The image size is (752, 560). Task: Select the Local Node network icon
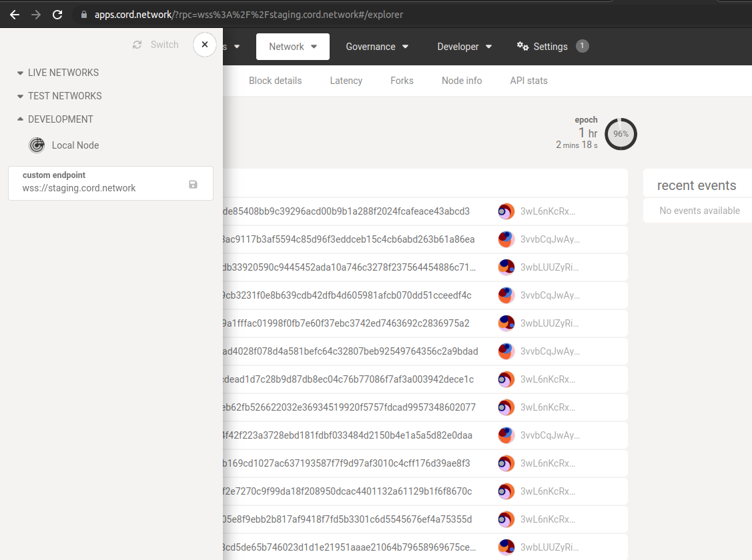click(x=37, y=145)
